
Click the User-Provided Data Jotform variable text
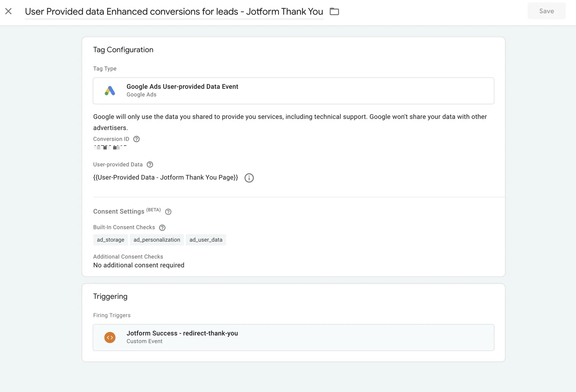166,178
